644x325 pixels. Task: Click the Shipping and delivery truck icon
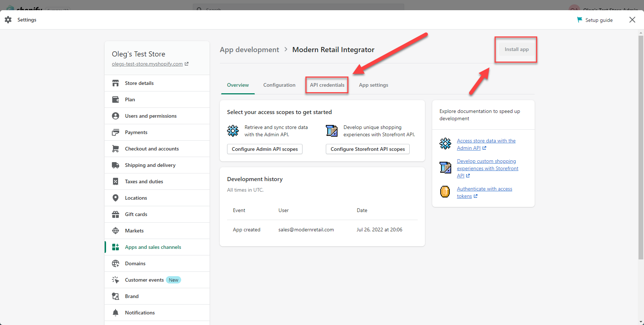tap(116, 165)
